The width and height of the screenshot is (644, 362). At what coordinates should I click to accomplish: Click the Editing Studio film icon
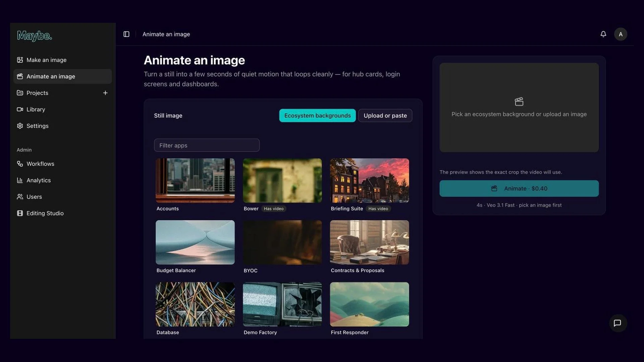pos(20,213)
